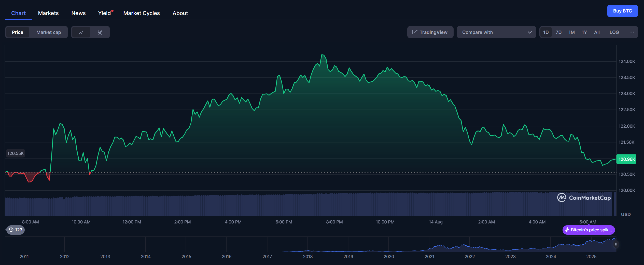
Task: Open the TradingView chart button
Action: click(x=430, y=32)
